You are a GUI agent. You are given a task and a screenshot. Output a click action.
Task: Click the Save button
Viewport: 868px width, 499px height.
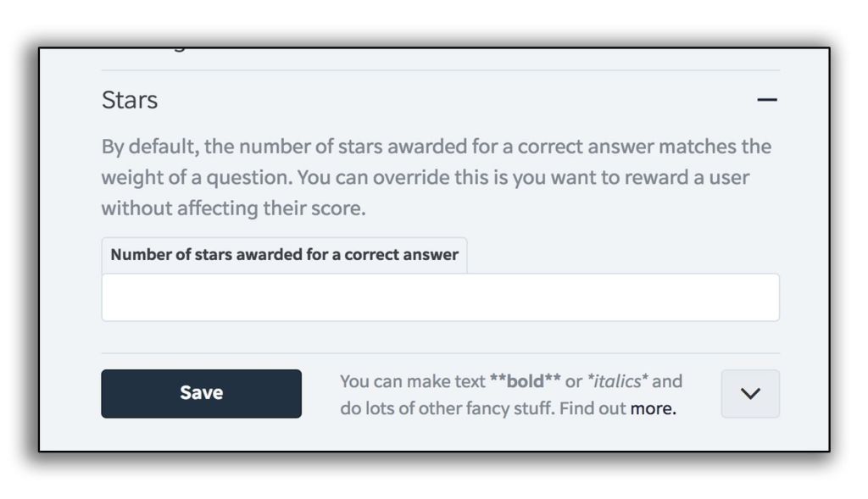pyautogui.click(x=202, y=394)
